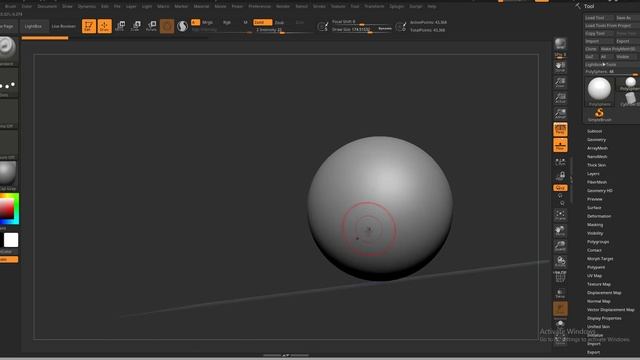Viewport: 640px width, 360px height.
Task: Adjust the Z Intensity slider
Action: click(282, 30)
